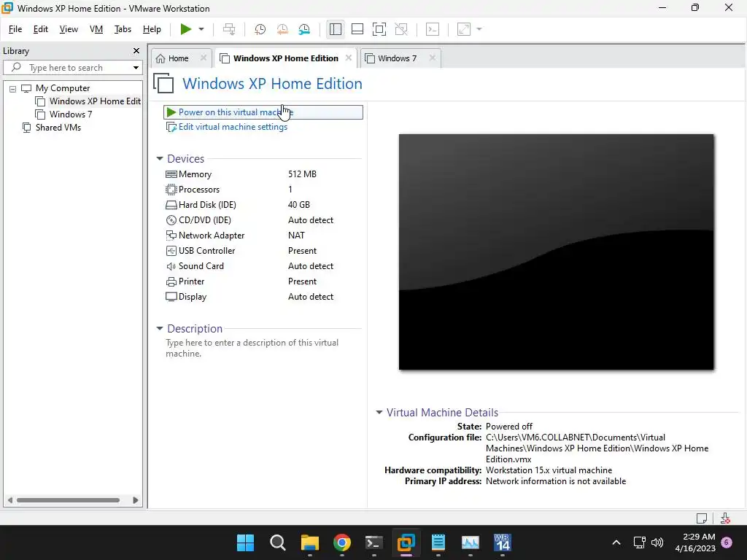Select Shared VMs in the library
Viewport: 747px width, 560px height.
pyautogui.click(x=52, y=127)
